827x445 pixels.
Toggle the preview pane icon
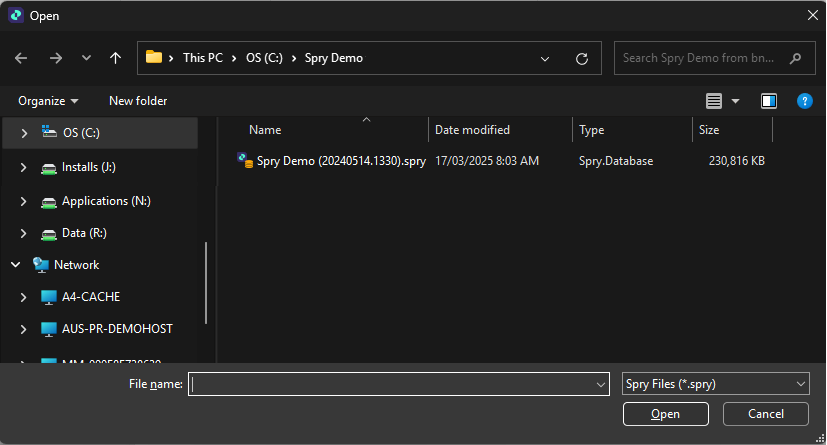(x=769, y=101)
